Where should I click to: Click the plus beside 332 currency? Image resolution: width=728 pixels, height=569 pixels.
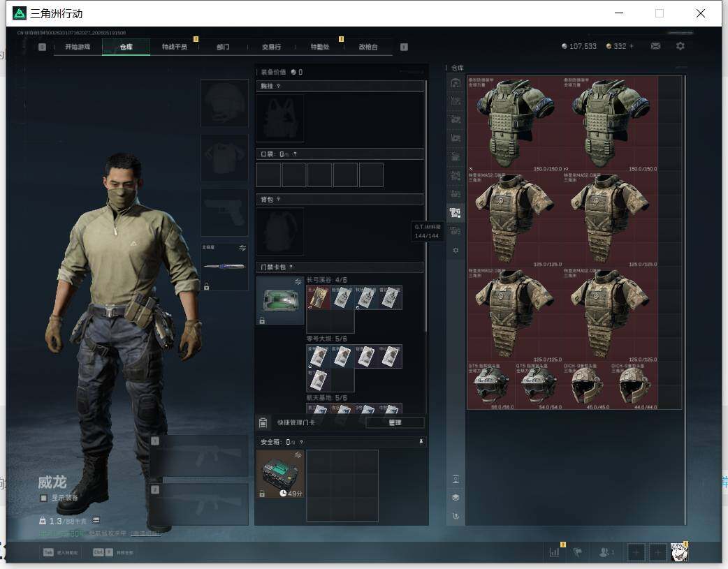631,46
